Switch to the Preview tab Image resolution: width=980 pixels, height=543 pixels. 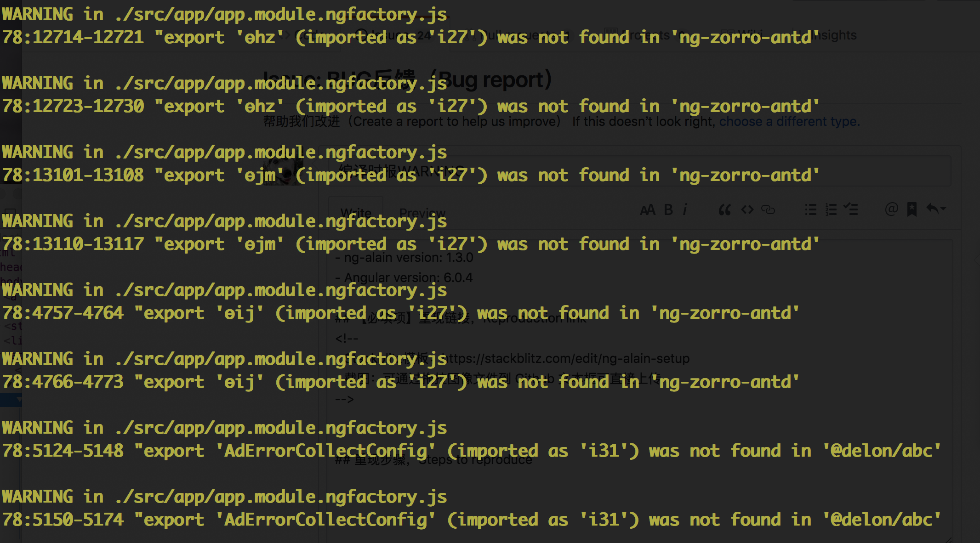[422, 213]
